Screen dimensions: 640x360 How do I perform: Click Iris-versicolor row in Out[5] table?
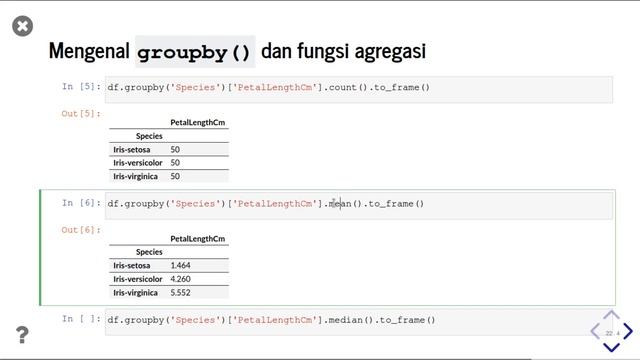[169, 163]
